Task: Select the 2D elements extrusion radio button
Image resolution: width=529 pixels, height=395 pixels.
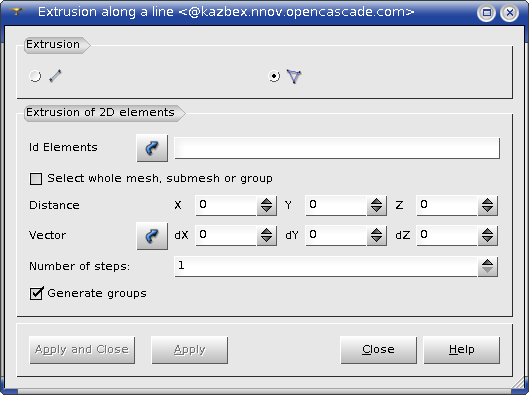Action: (x=274, y=76)
